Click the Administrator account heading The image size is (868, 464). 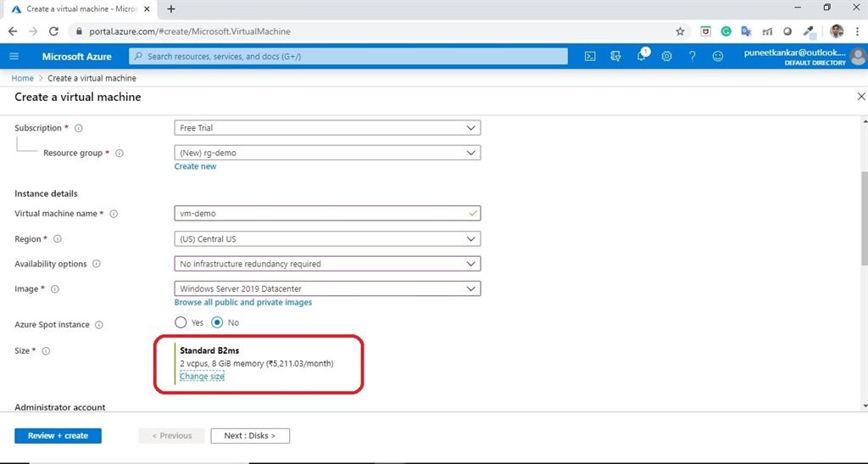click(x=60, y=407)
